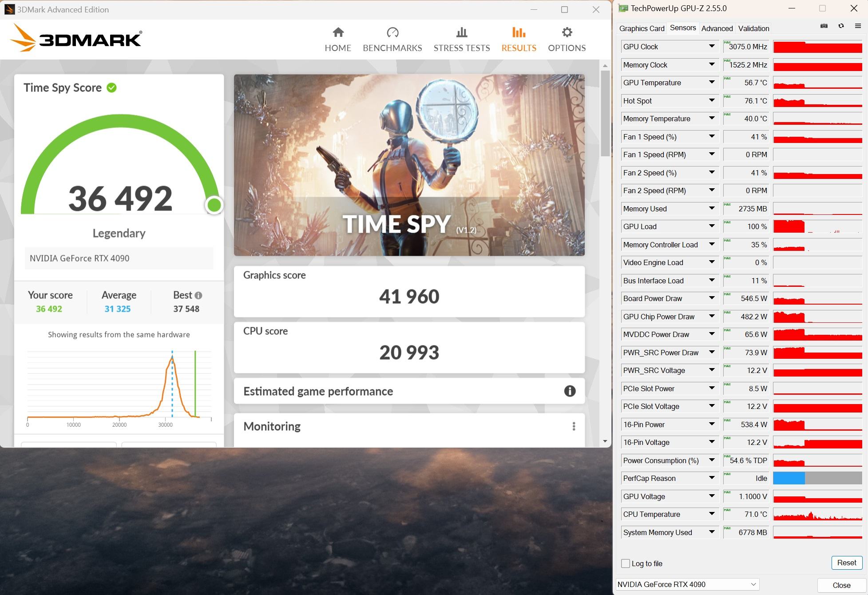Image resolution: width=868 pixels, height=595 pixels.
Task: Open GPU-Z hamburger menu
Action: (858, 26)
